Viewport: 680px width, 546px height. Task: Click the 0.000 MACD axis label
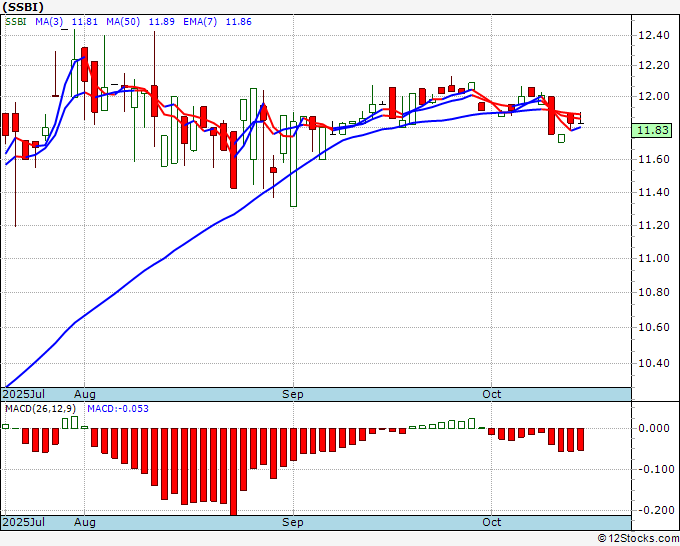(654, 428)
